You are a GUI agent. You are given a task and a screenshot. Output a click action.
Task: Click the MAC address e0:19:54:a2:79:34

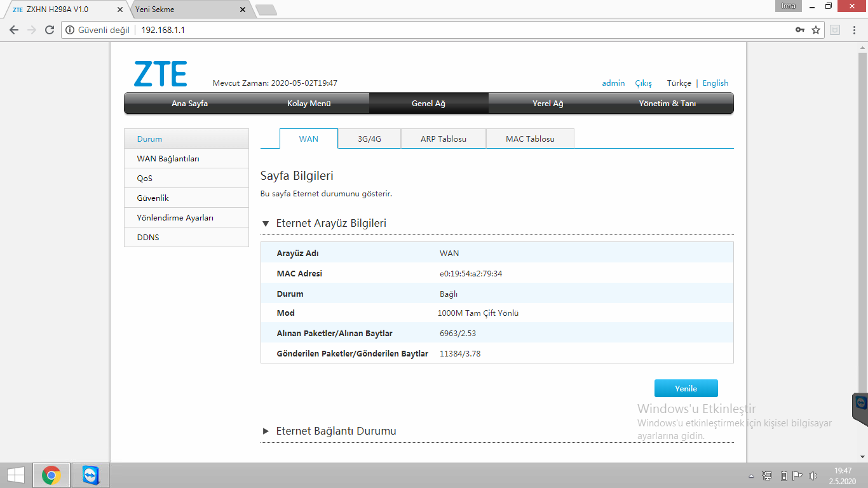[471, 274]
